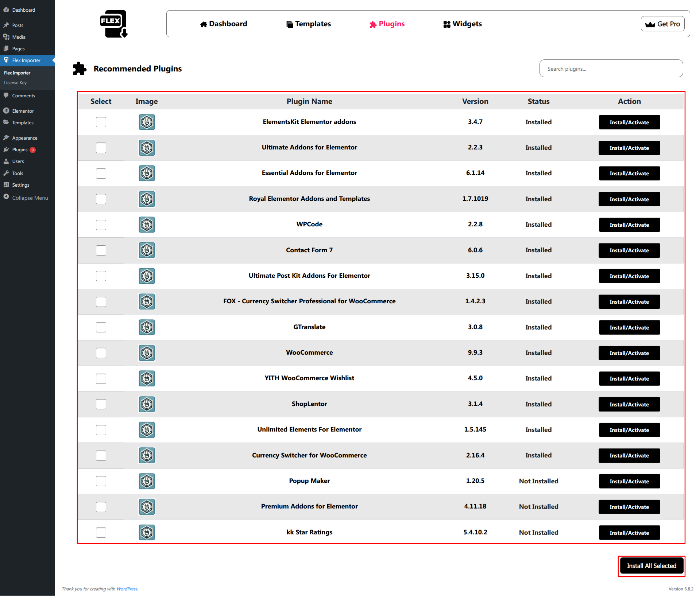This screenshot has width=700, height=596.
Task: Click the Currency Switcher for WooCommerce name
Action: tap(309, 455)
